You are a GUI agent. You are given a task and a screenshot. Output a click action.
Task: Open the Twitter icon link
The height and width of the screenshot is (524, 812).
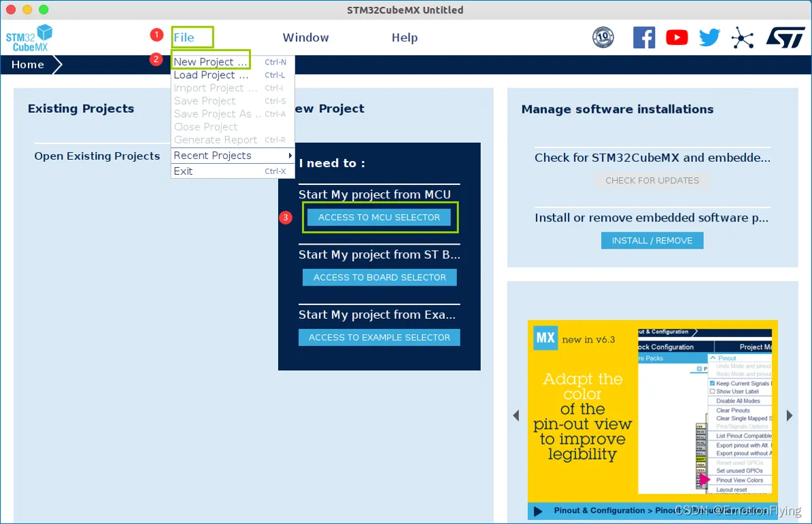[x=709, y=37]
